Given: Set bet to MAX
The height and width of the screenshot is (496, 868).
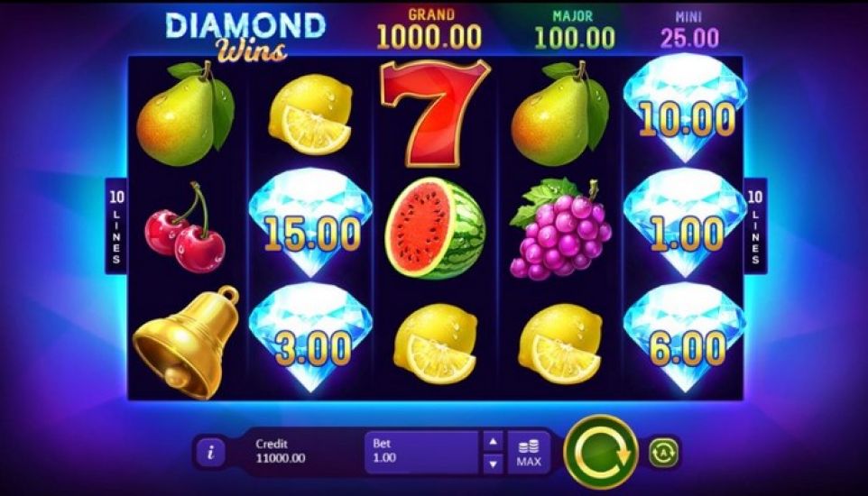Looking at the screenshot, I should 529,453.
